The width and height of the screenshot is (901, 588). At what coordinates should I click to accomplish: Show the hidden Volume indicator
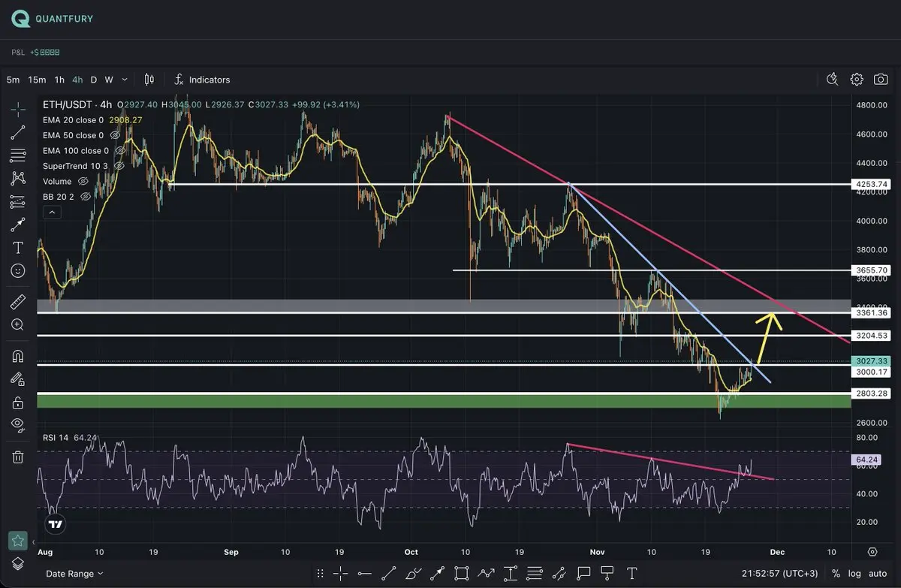(x=83, y=181)
